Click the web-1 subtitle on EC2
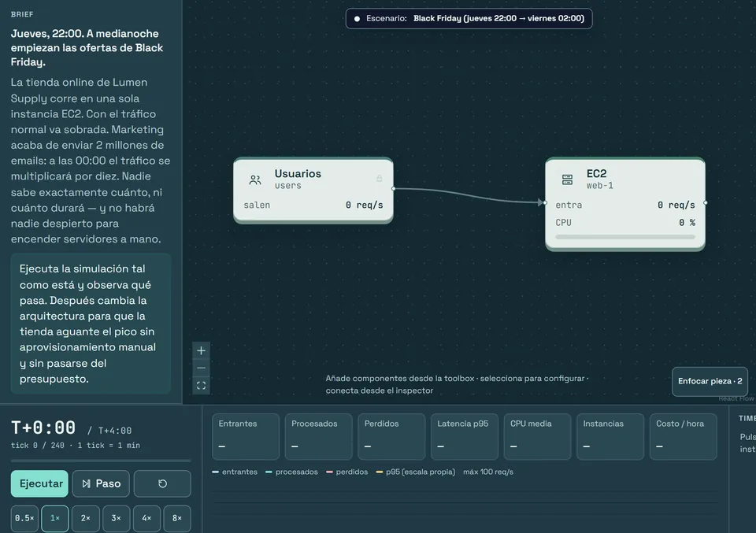756x533 pixels. coord(600,186)
